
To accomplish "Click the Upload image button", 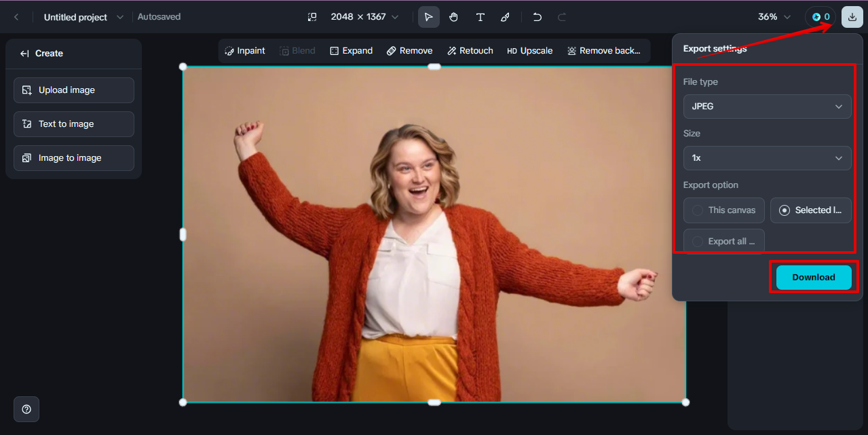I will point(74,90).
